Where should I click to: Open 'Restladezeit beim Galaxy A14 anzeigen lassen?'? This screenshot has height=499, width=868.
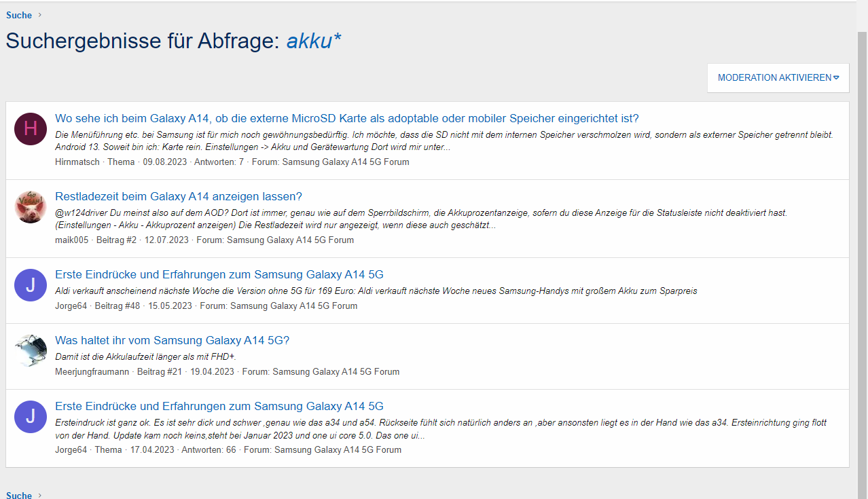[x=178, y=196]
